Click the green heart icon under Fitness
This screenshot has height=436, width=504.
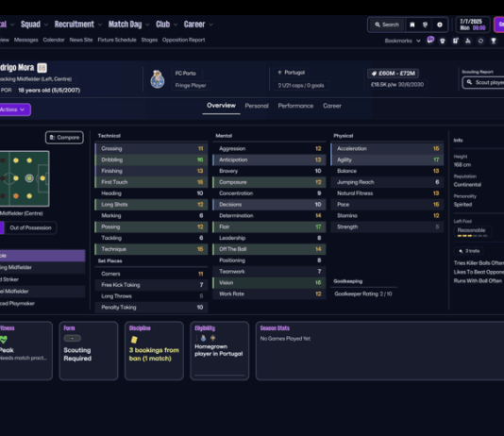[4, 340]
